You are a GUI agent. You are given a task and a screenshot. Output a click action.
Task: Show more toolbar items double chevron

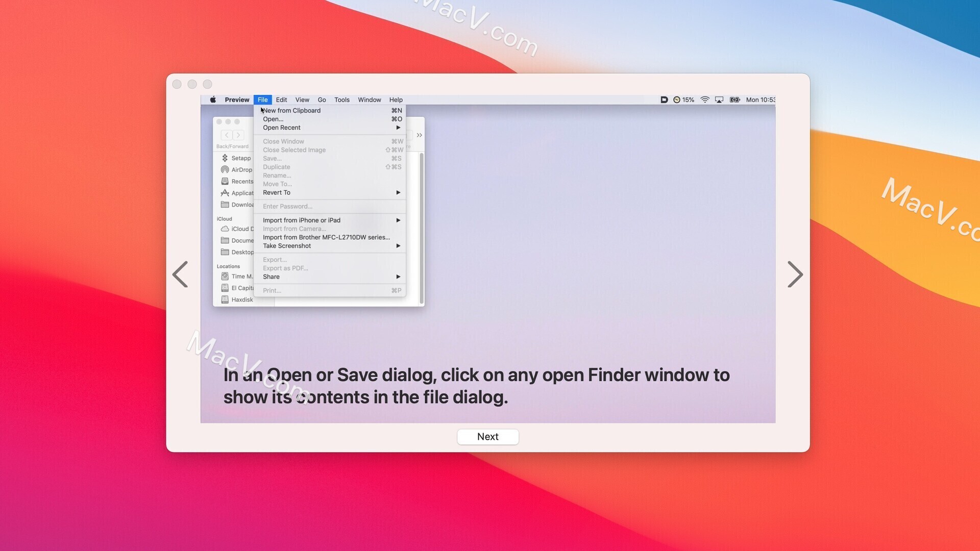(x=419, y=135)
